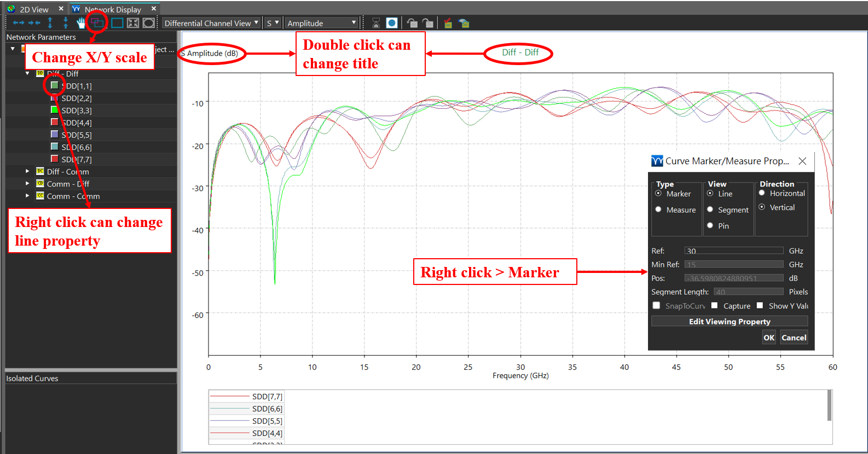Select the Measure type radio button
The image size is (868, 454).
658,209
